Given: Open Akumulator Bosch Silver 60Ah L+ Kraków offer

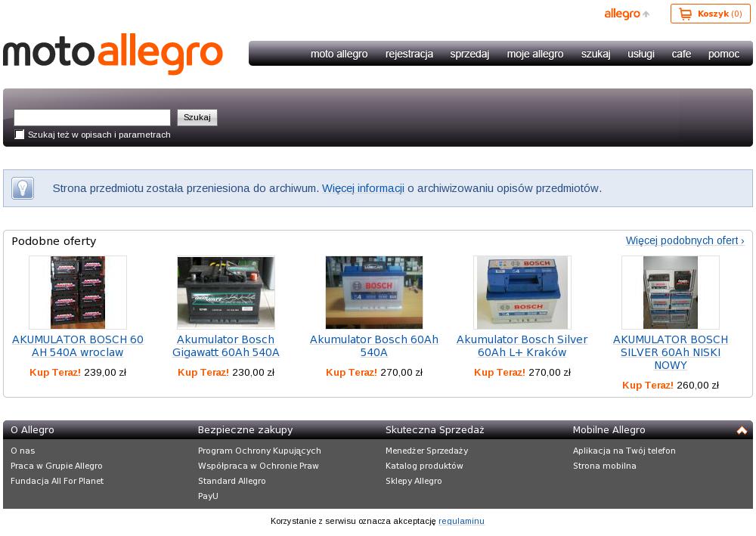Looking at the screenshot, I should pyautogui.click(x=522, y=346).
